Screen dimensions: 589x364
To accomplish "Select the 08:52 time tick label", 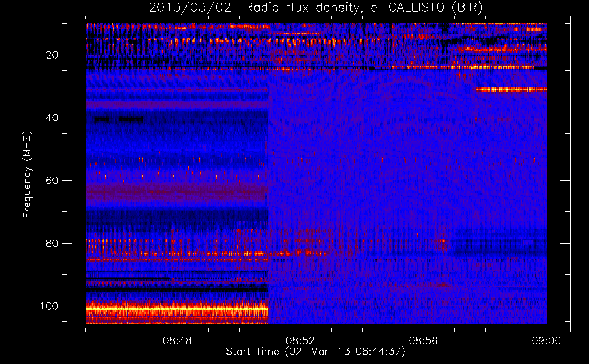I will pos(300,341).
